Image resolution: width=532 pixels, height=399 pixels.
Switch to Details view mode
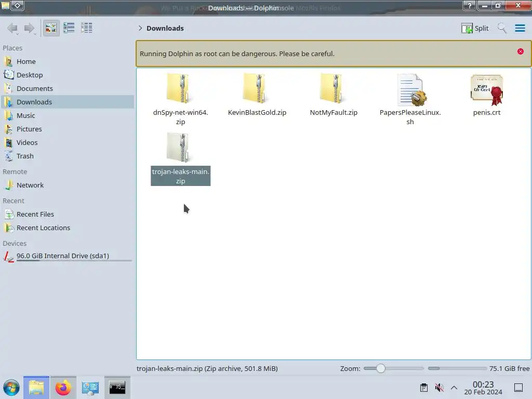click(87, 28)
